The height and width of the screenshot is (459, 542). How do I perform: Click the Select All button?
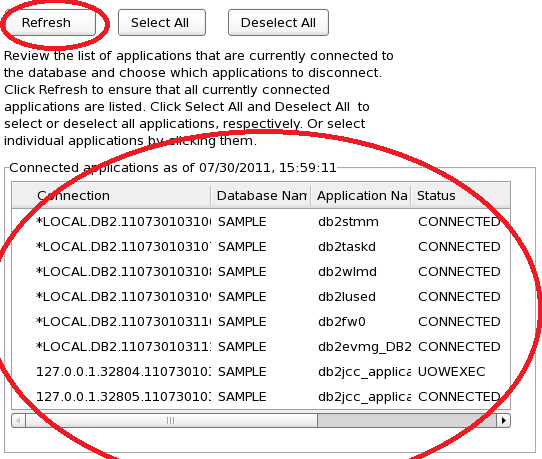(162, 23)
